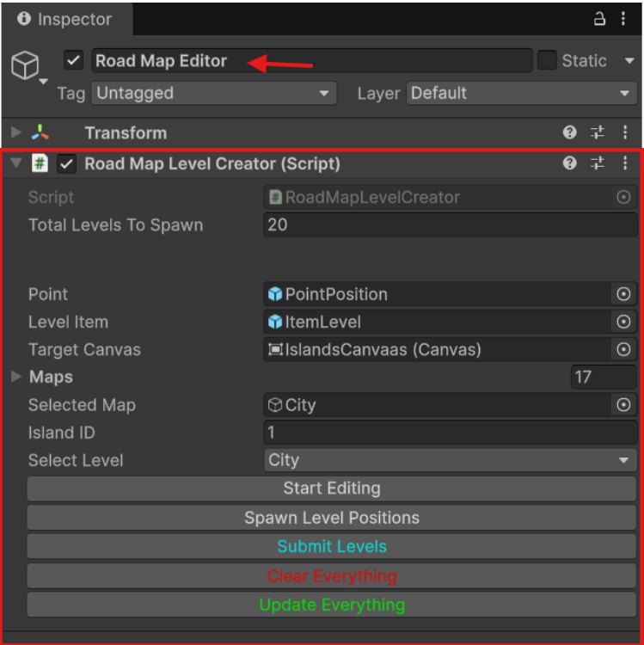This screenshot has width=644, height=645.
Task: Open Transform component help reference
Action: [x=569, y=132]
